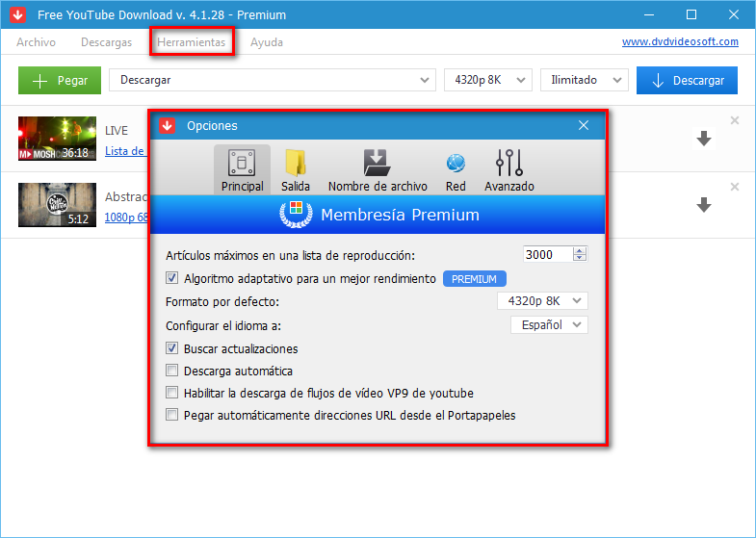Enable Descarga automática checkbox

(x=171, y=371)
